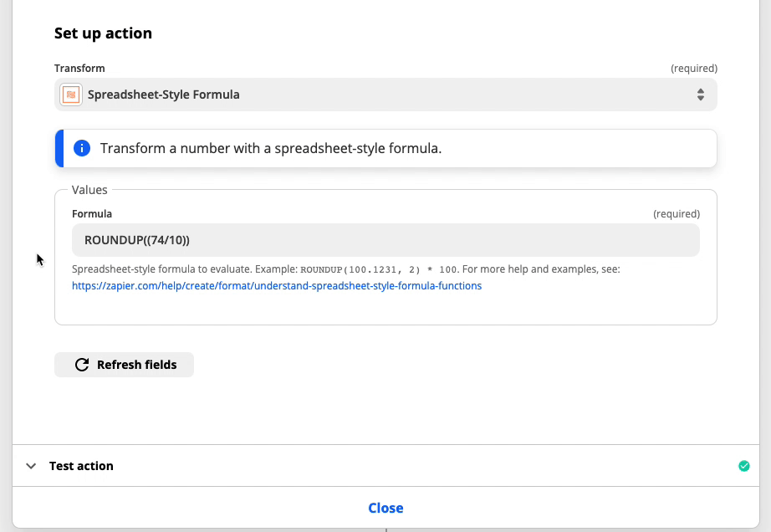771x532 pixels.
Task: Click the Formula field label
Action: coord(92,214)
